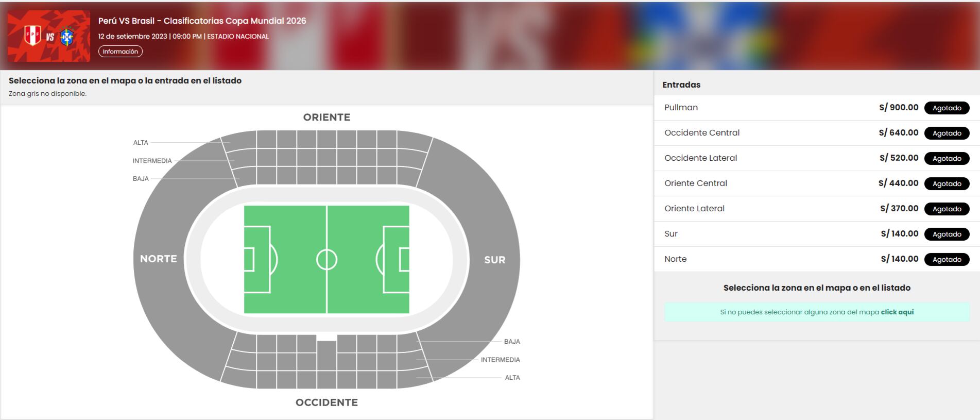This screenshot has width=980, height=420.
Task: Click the NORTE stand on the stadium map
Action: click(160, 259)
